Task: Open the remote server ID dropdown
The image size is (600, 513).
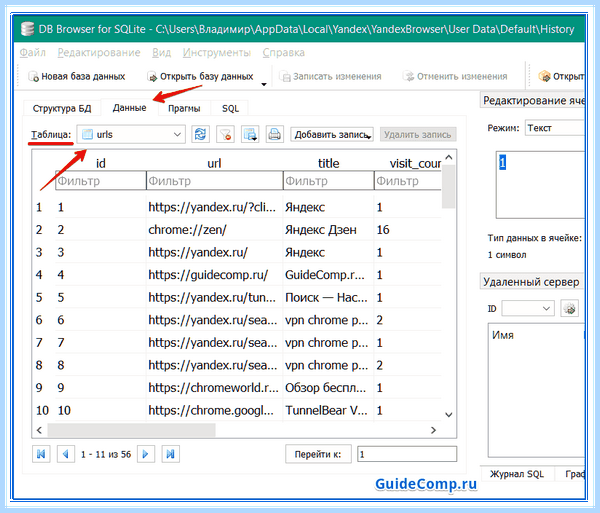Action: [528, 308]
